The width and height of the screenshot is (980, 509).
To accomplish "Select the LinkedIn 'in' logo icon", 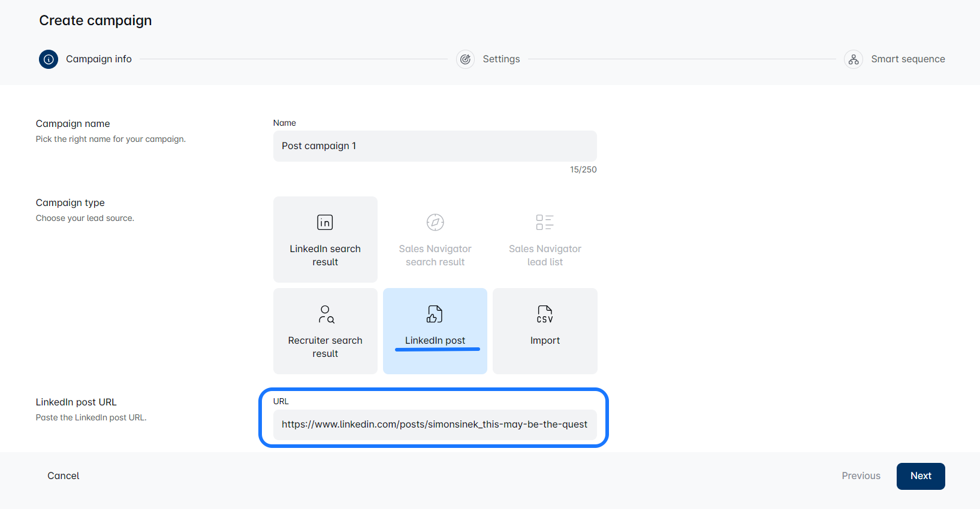I will [325, 223].
